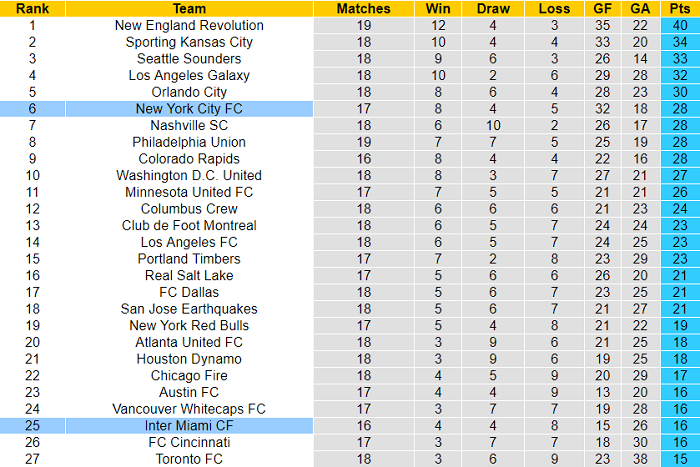Click Nashville SC team name
The height and width of the screenshot is (467, 700).
point(189,125)
